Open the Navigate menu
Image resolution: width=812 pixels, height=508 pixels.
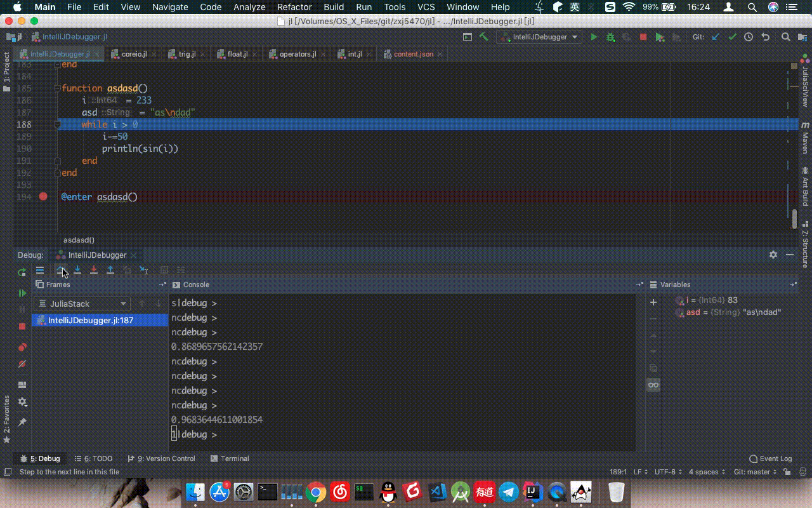(169, 7)
